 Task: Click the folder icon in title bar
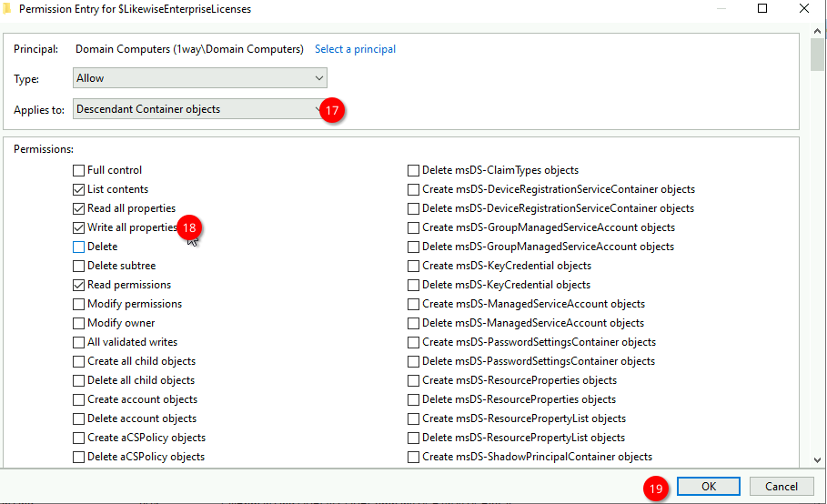(x=6, y=8)
